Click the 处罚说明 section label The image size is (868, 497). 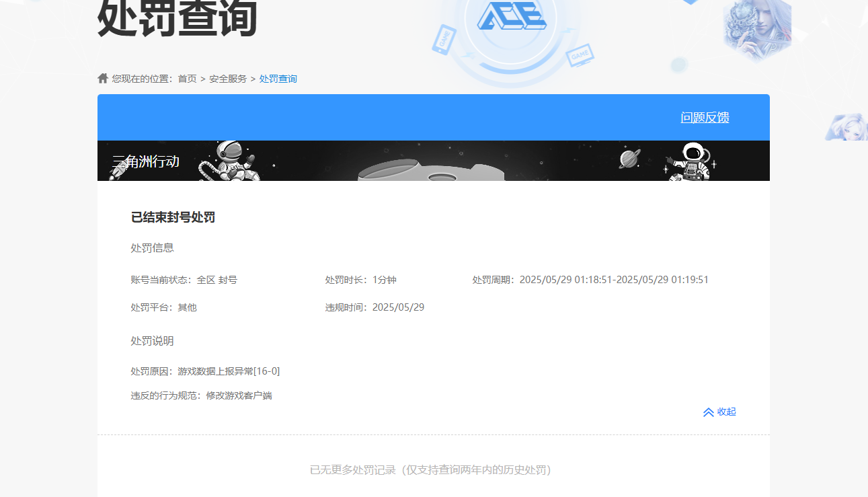pos(152,341)
